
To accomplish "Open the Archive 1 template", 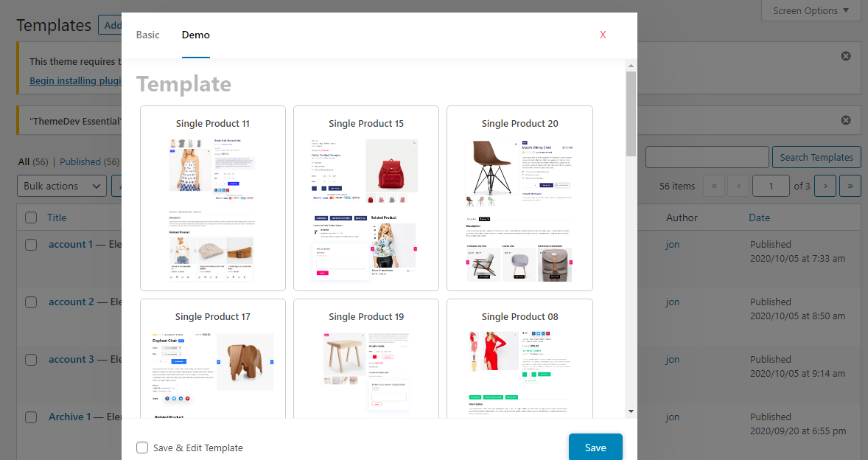I will tap(70, 417).
